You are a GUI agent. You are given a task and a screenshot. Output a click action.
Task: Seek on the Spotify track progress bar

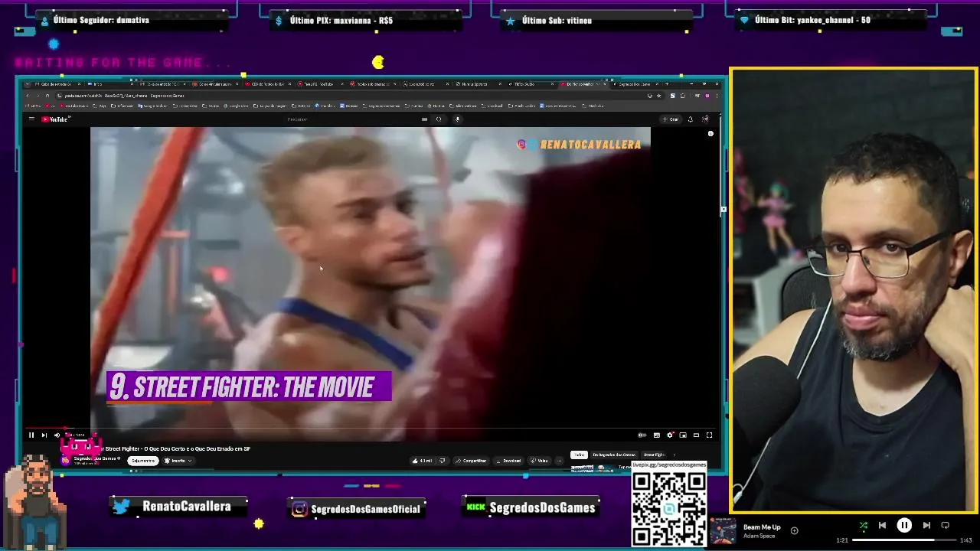point(903,540)
